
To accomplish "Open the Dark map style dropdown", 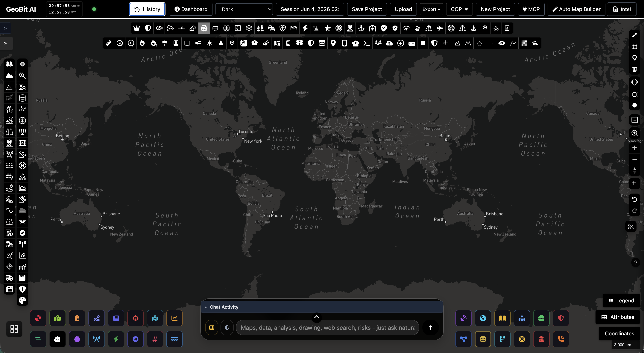I will click(244, 9).
